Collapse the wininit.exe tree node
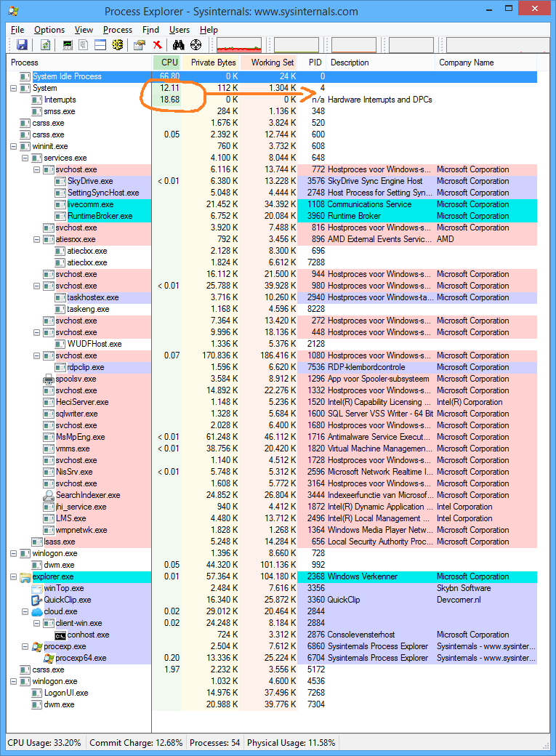 coord(14,147)
